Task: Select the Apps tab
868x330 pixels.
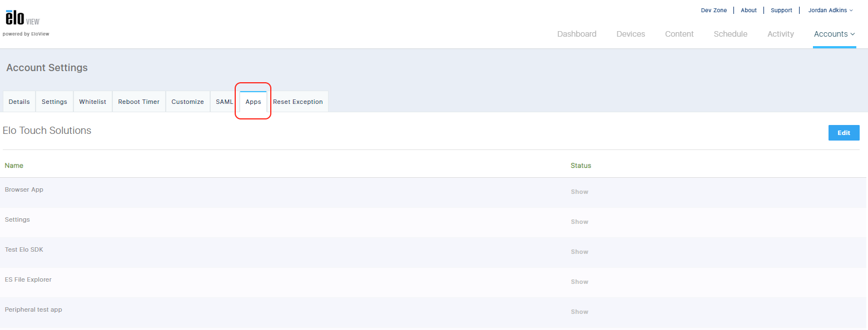Action: coord(253,102)
